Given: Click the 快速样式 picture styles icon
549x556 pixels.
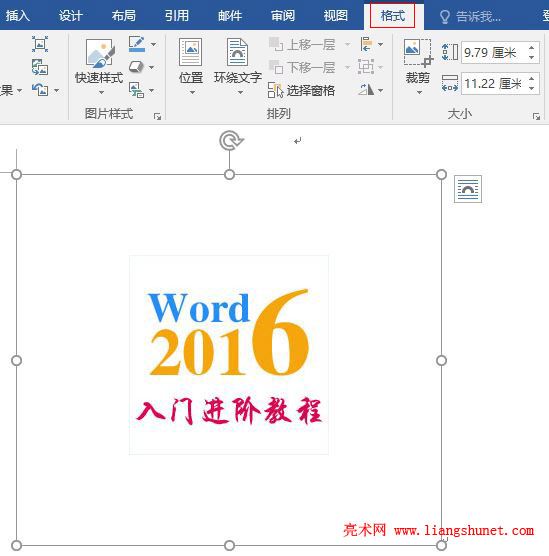Looking at the screenshot, I should tap(100, 53).
